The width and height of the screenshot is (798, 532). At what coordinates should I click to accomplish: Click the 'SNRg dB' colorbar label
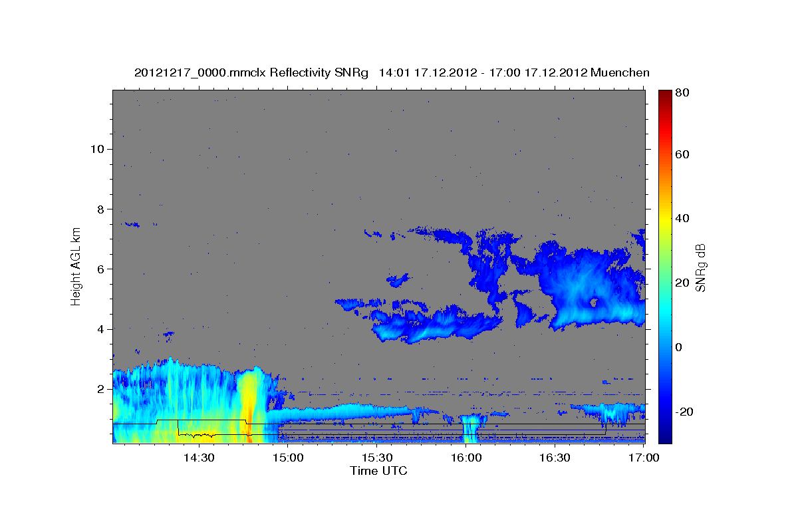click(x=700, y=267)
